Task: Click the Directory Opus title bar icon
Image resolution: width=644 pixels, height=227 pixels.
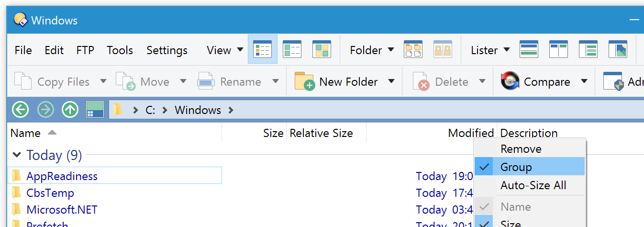Action: click(20, 20)
